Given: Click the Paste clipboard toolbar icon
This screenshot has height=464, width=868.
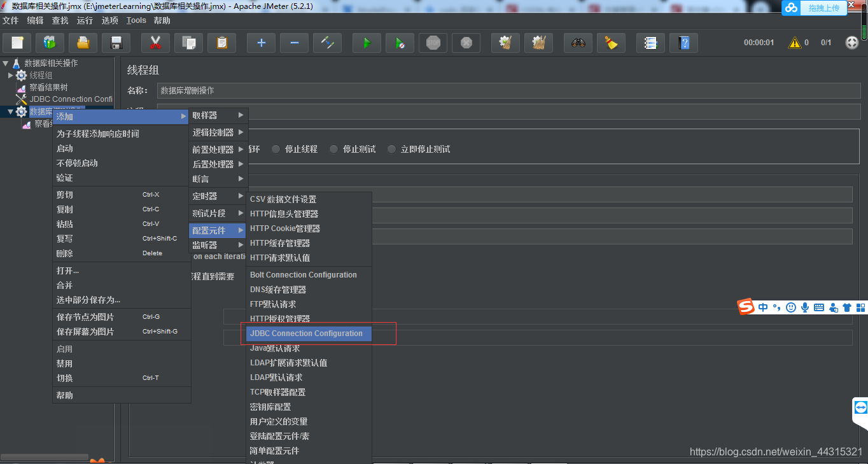Looking at the screenshot, I should (x=221, y=43).
